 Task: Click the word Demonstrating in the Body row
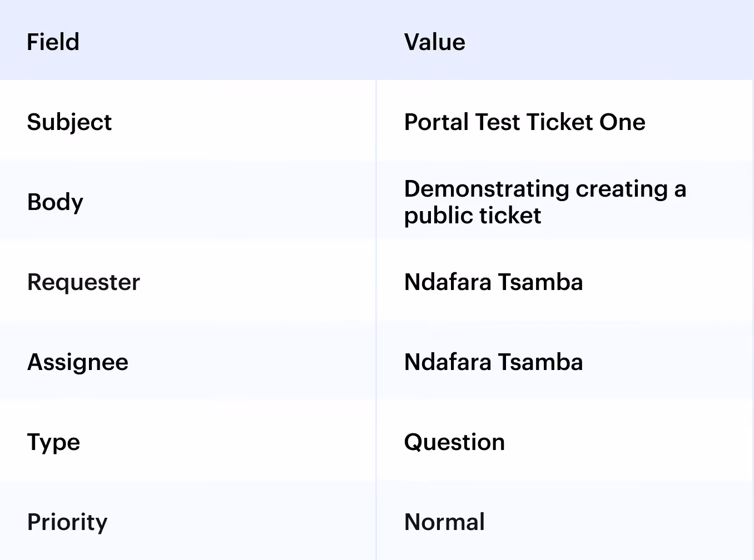point(487,189)
